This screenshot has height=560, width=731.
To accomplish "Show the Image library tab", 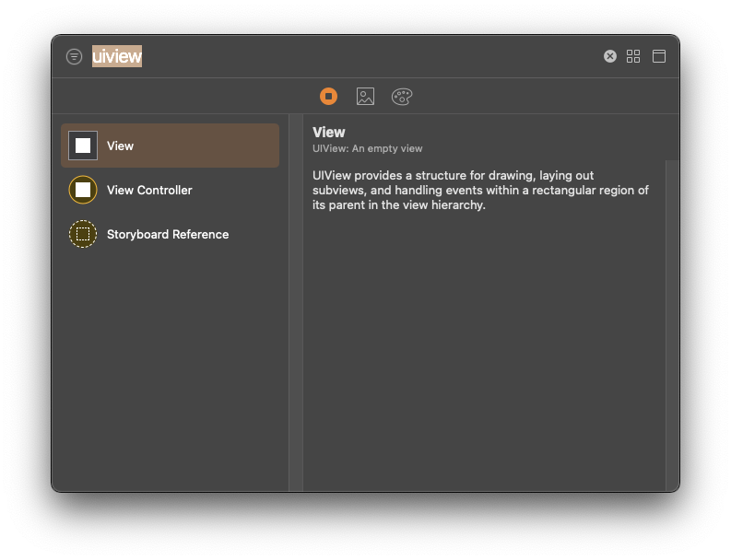I will pos(365,97).
